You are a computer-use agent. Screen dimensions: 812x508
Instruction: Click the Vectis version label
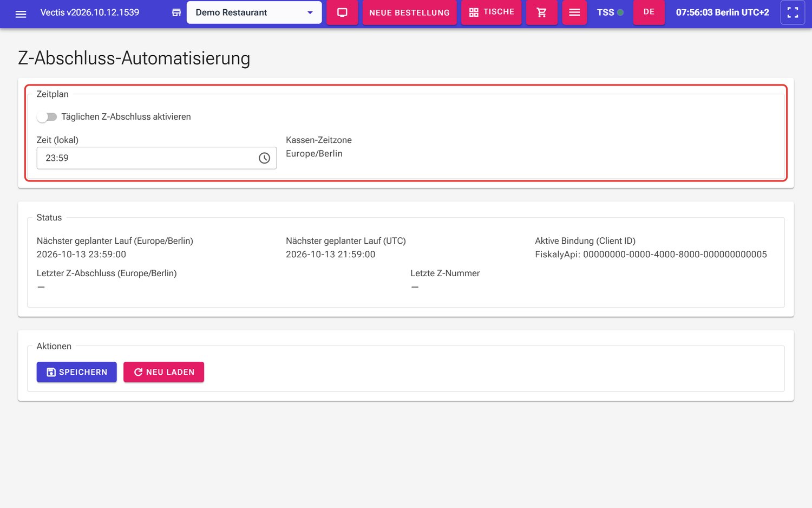[90, 12]
